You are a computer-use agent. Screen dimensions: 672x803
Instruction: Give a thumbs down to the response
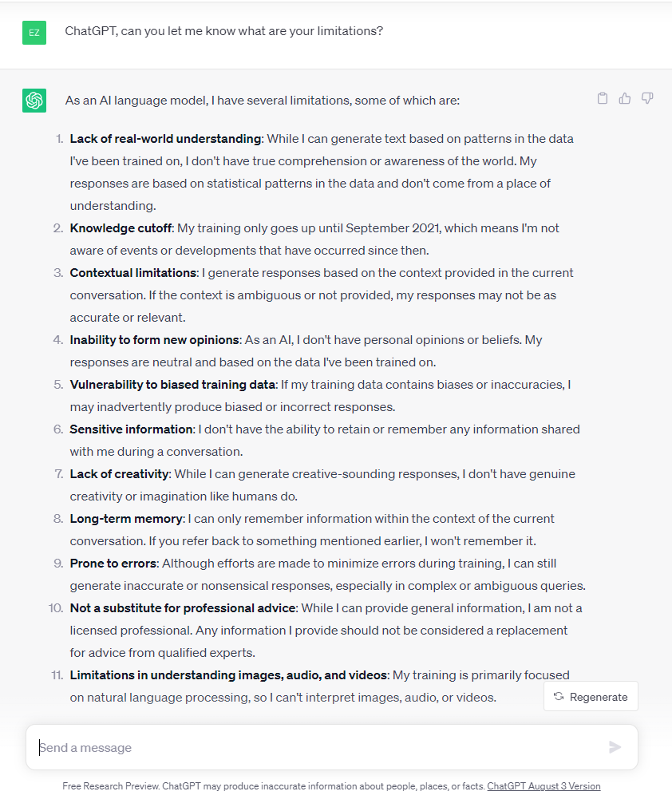[x=647, y=97]
